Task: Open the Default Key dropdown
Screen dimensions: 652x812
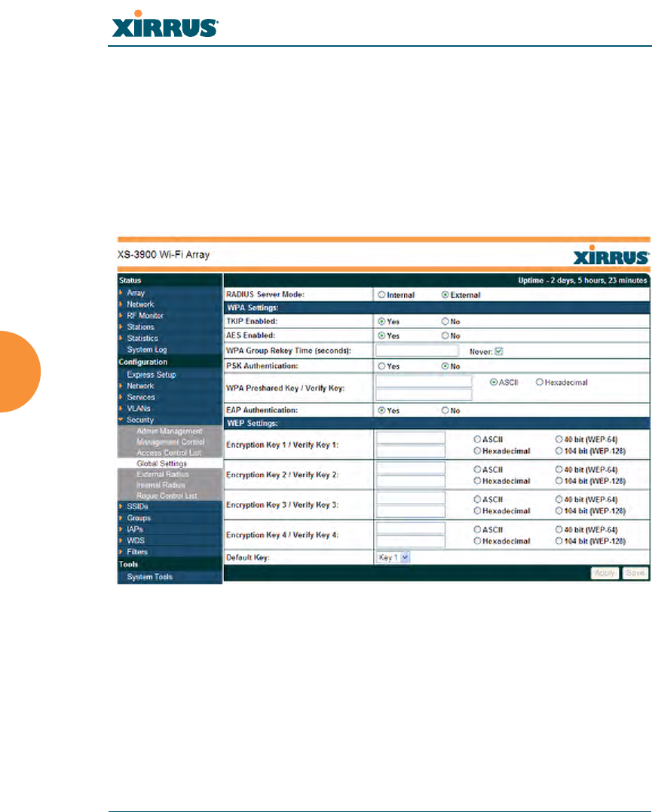Action: pos(393,558)
